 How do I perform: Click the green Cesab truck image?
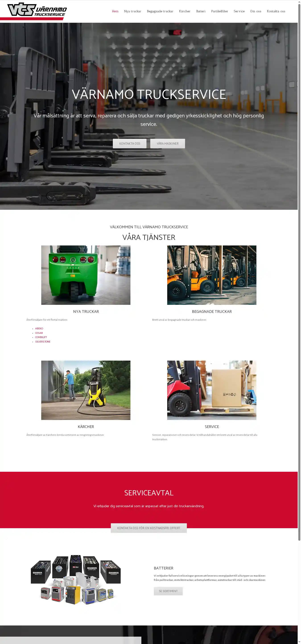coord(86,275)
